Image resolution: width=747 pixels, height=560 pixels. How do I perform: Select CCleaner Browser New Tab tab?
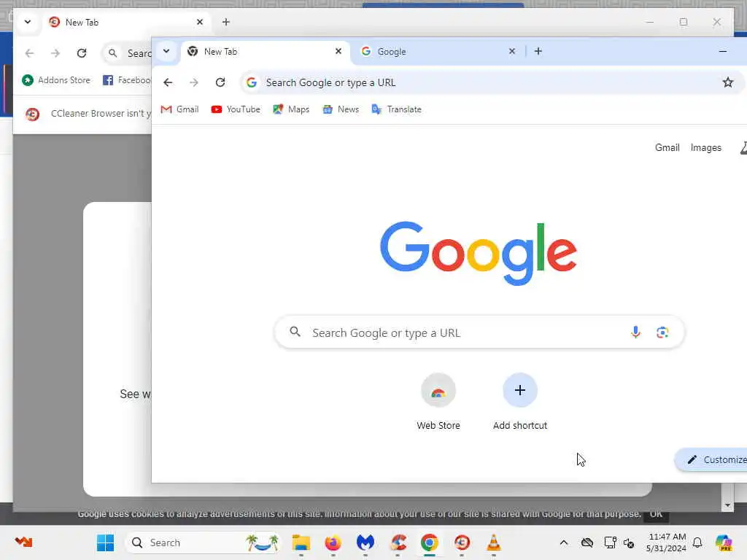(126, 23)
